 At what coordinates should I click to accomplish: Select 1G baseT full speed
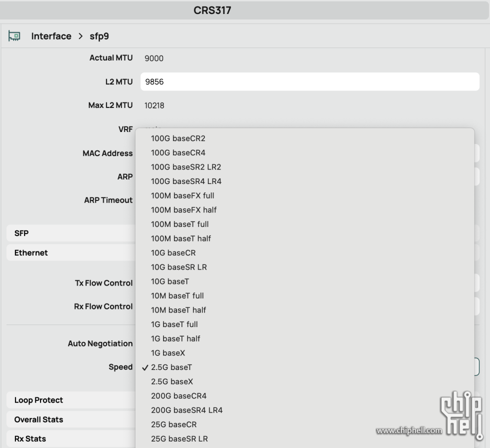pyautogui.click(x=174, y=324)
